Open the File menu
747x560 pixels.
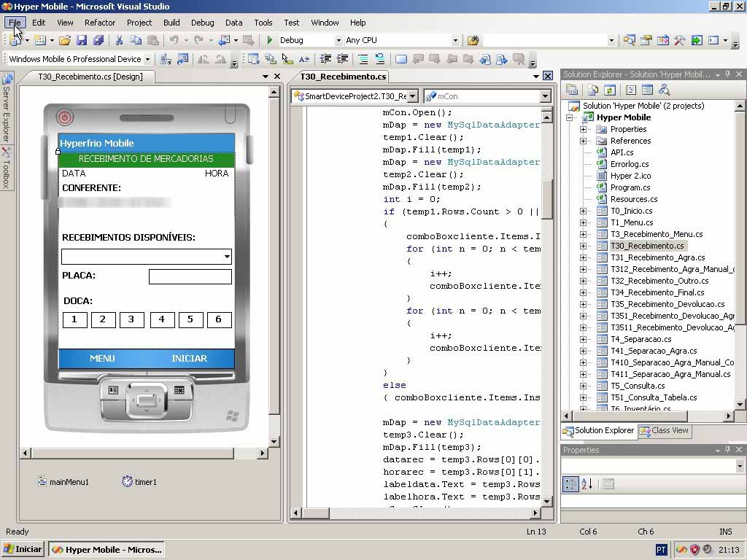pyautogui.click(x=15, y=23)
